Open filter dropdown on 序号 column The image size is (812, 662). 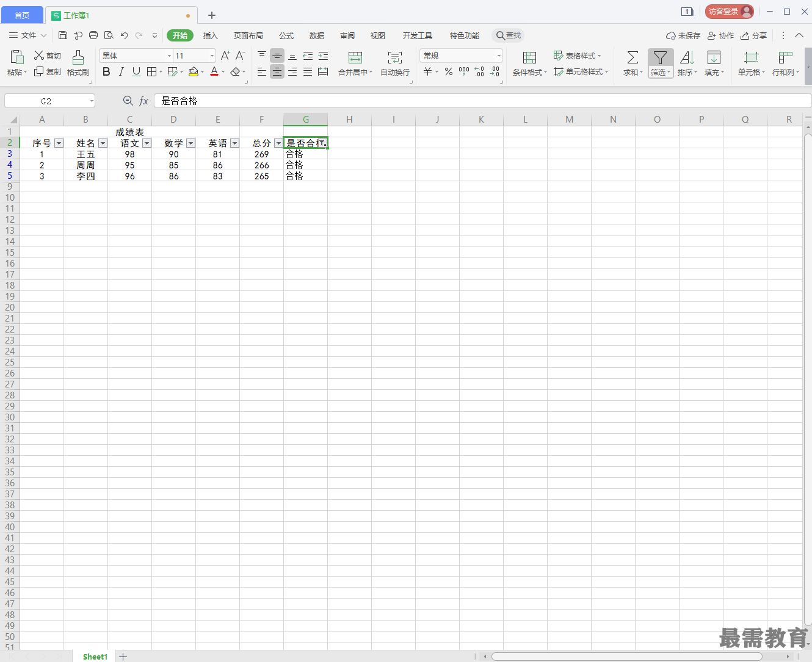59,143
